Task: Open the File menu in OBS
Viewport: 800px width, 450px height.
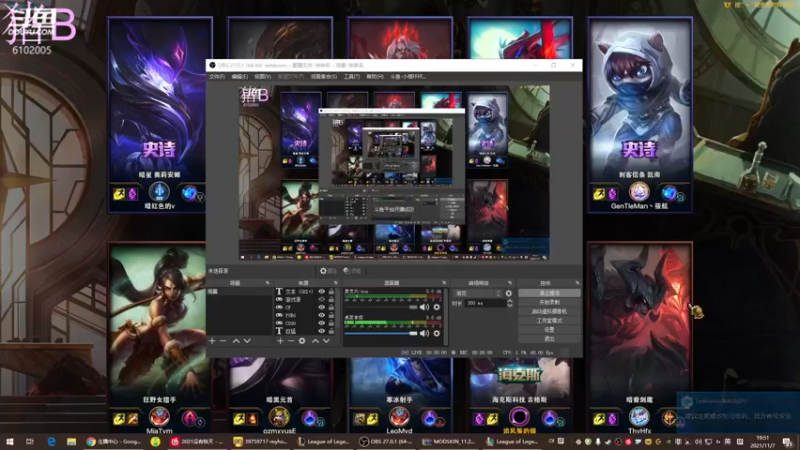Action: click(x=216, y=77)
